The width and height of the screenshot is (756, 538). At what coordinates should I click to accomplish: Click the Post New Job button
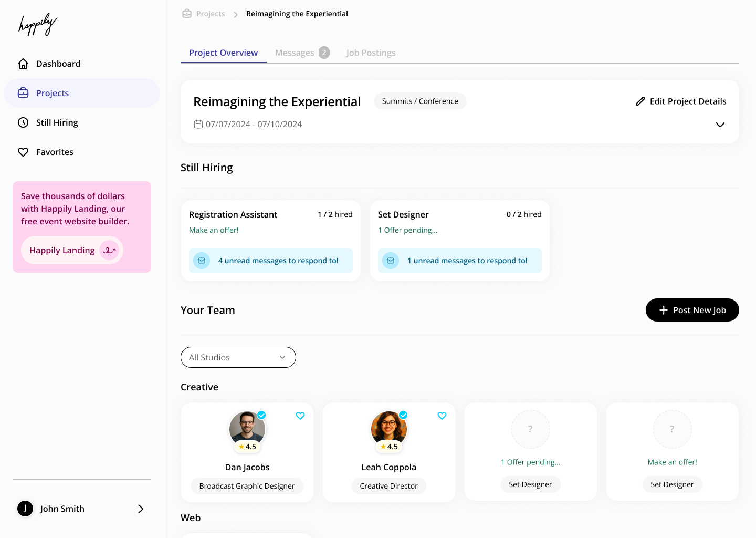click(x=692, y=310)
